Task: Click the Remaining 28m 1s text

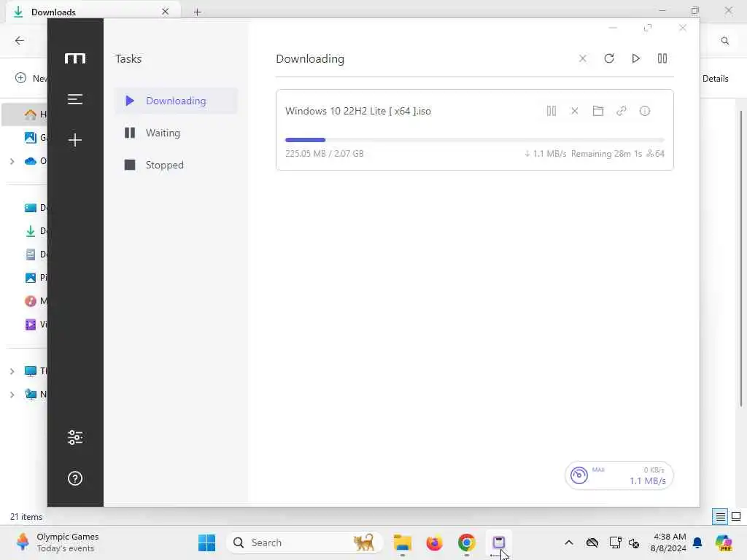Action: 606,154
